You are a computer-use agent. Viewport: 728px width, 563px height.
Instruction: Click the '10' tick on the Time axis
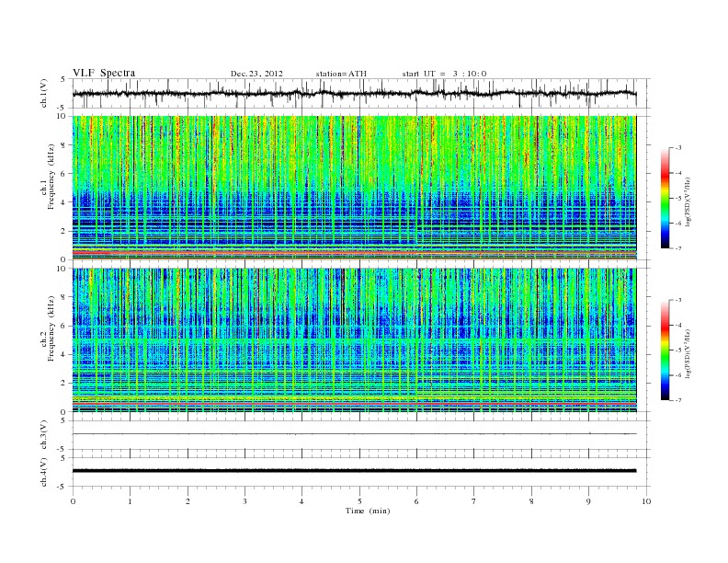[646, 501]
